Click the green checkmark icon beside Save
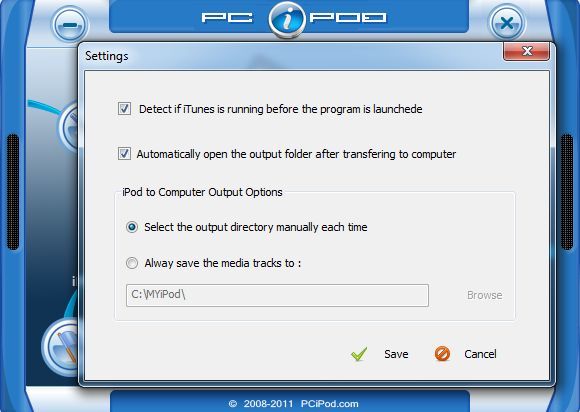The height and width of the screenshot is (412, 580). pos(359,354)
